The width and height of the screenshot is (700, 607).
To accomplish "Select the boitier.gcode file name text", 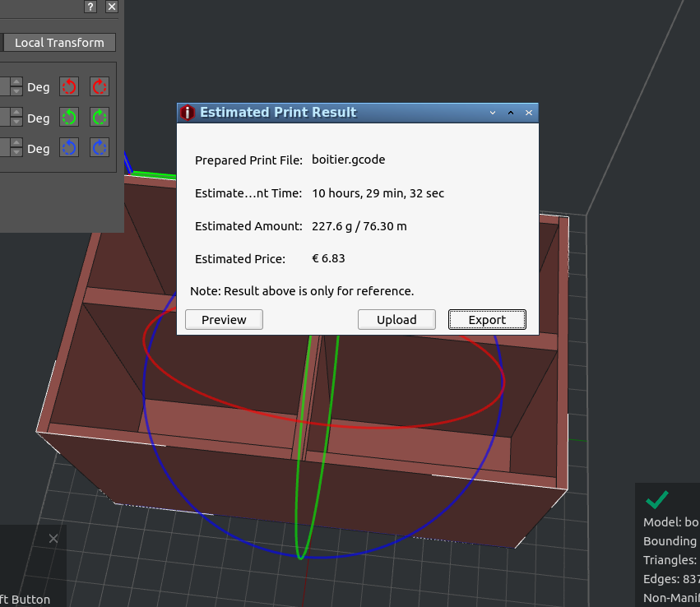I will click(348, 160).
